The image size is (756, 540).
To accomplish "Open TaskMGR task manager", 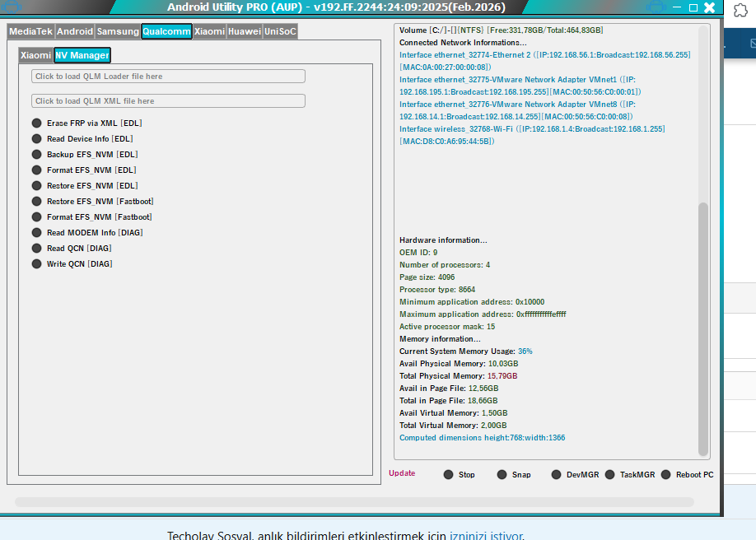I will (x=630, y=475).
